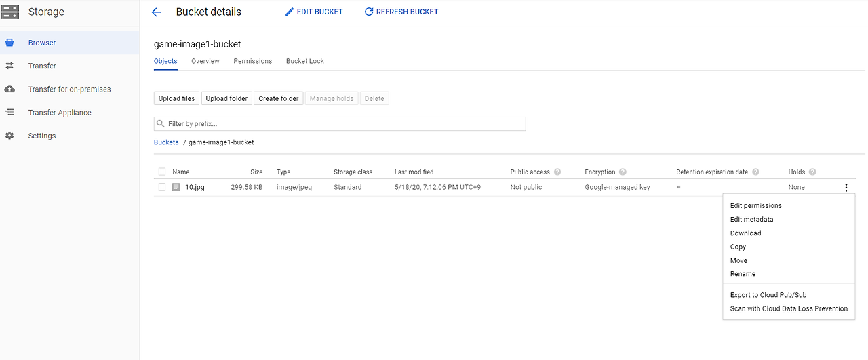The width and height of the screenshot is (868, 360).
Task: Select Download in the object menu
Action: (745, 233)
